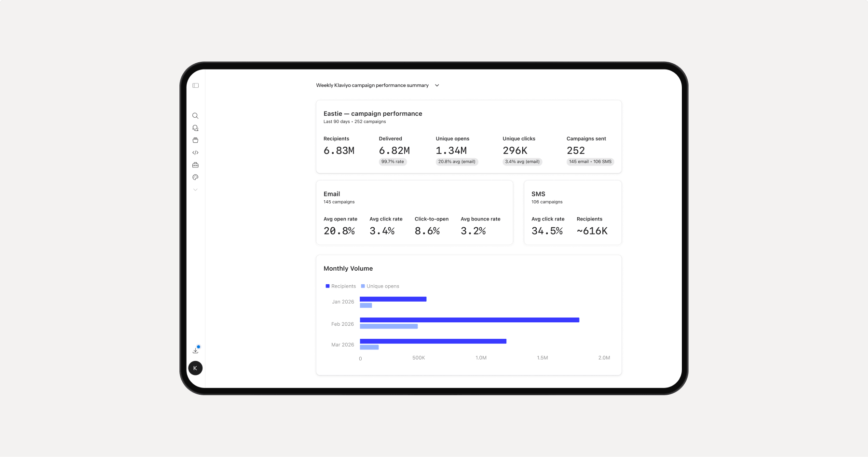Click the 20.8% avg (email) badge
868x457 pixels.
coord(457,162)
